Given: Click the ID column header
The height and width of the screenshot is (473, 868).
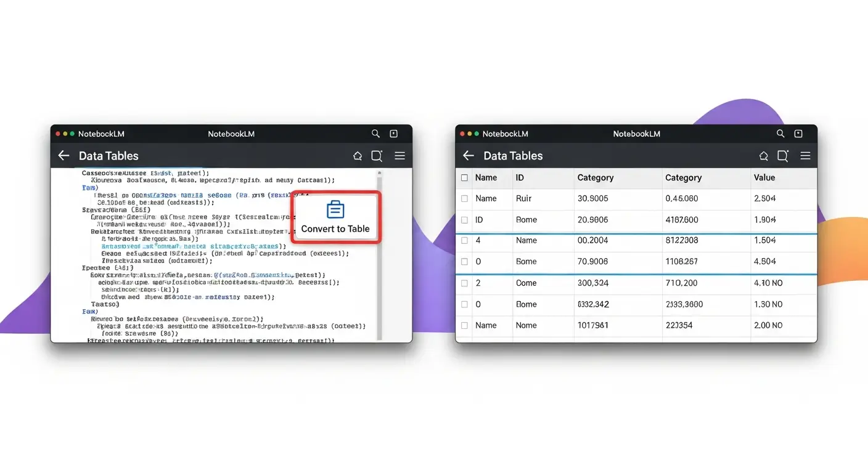Looking at the screenshot, I should click(520, 177).
